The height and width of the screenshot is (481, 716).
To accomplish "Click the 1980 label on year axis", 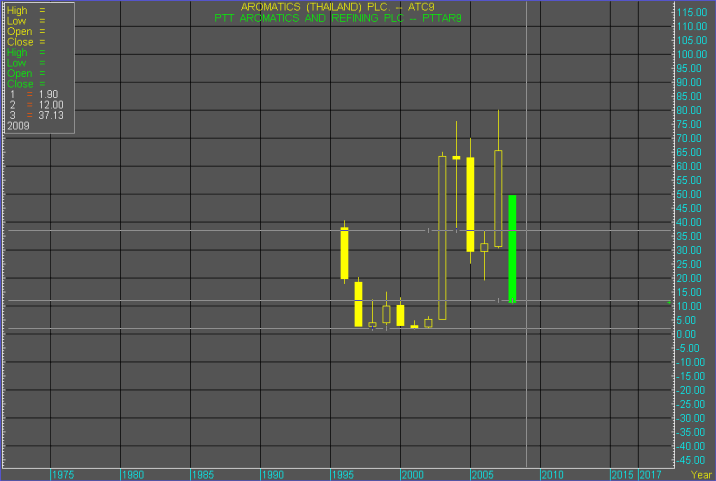I will [x=133, y=475].
